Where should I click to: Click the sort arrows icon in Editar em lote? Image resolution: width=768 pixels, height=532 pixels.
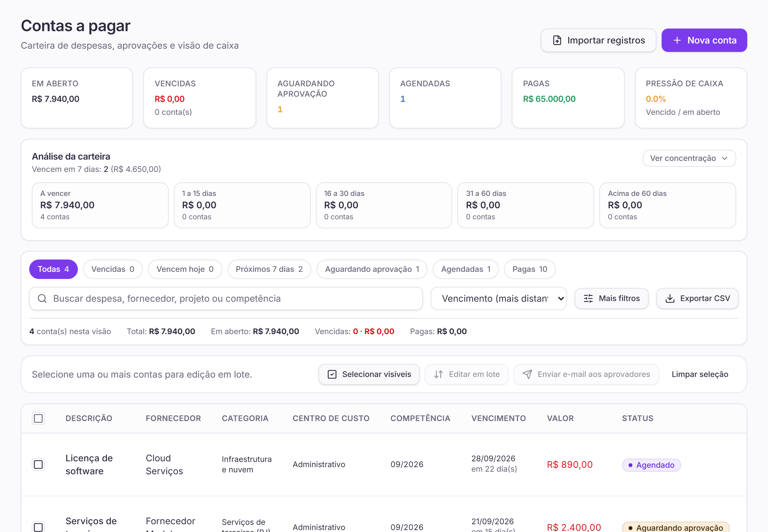coord(438,374)
